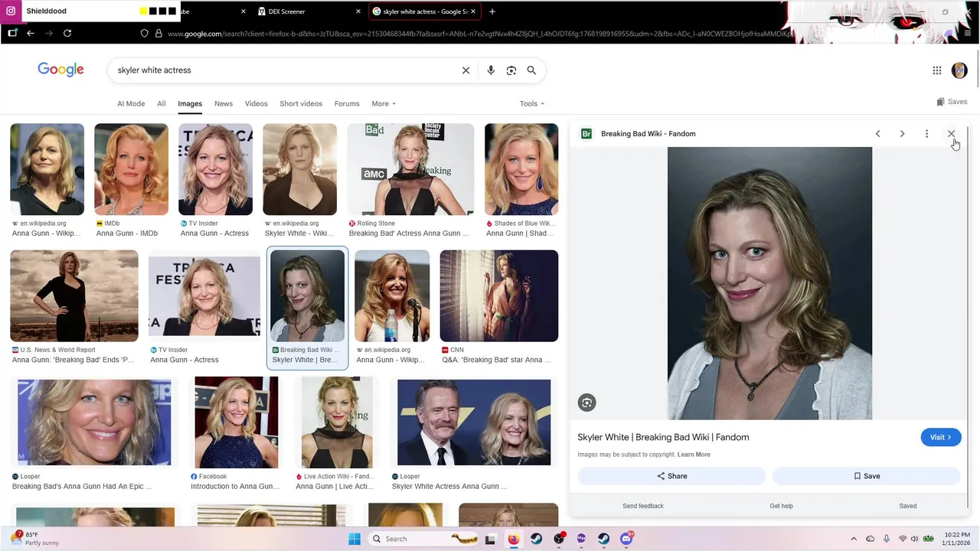Open the three-dot preview options menu
Screen dimensions: 980x551
[926, 134]
